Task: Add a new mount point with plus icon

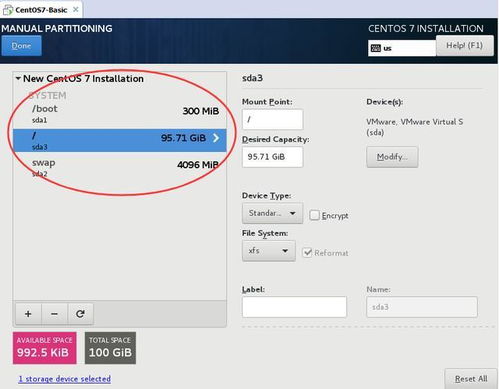Action: [x=28, y=314]
